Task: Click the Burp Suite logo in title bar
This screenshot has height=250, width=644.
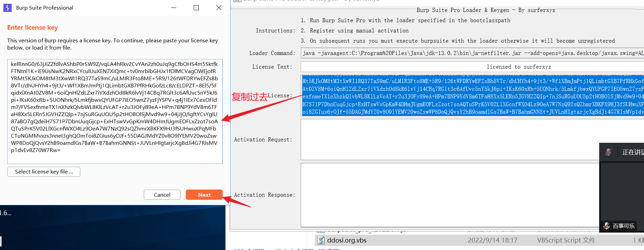Action: [x=8, y=8]
